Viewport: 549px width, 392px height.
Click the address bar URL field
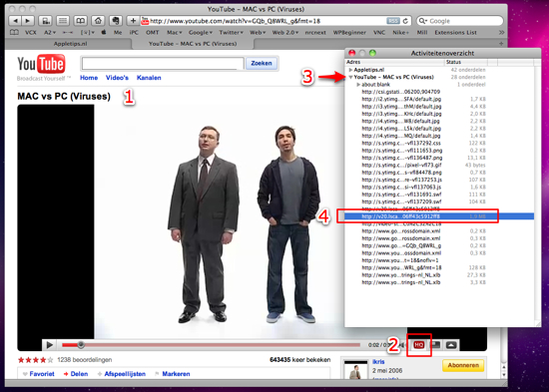[268, 21]
